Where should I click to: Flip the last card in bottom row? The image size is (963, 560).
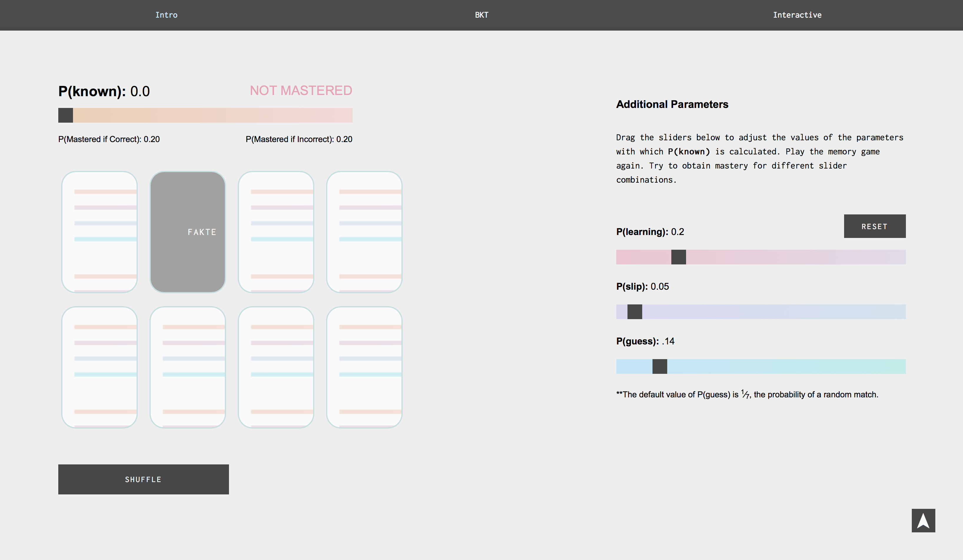364,367
